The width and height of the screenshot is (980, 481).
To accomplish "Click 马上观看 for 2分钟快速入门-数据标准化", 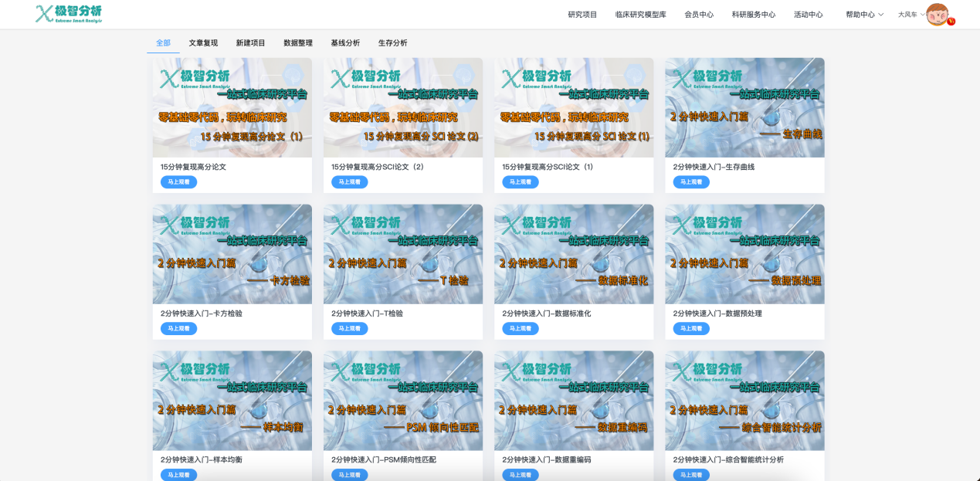I will (521, 329).
